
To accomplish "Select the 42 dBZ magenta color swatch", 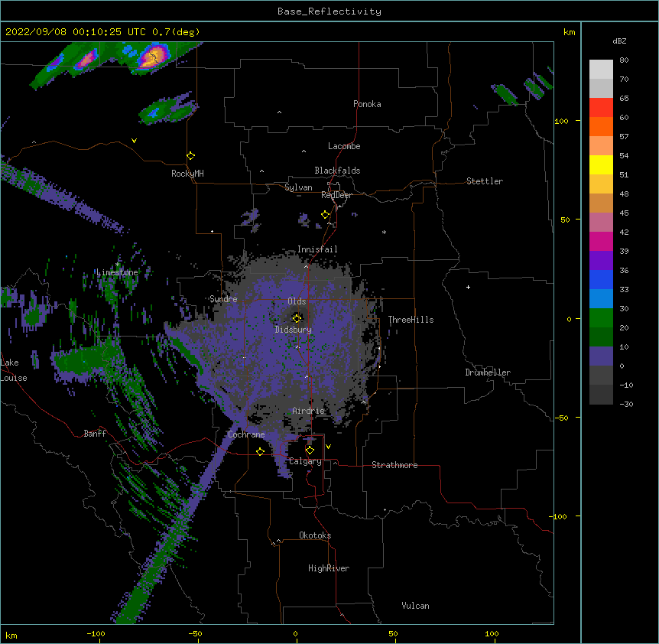I will (601, 241).
